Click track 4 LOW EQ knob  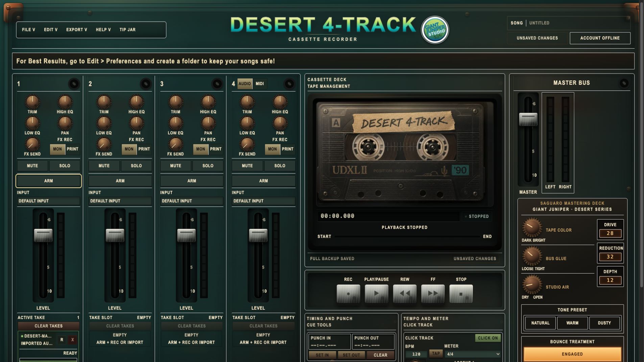click(247, 123)
